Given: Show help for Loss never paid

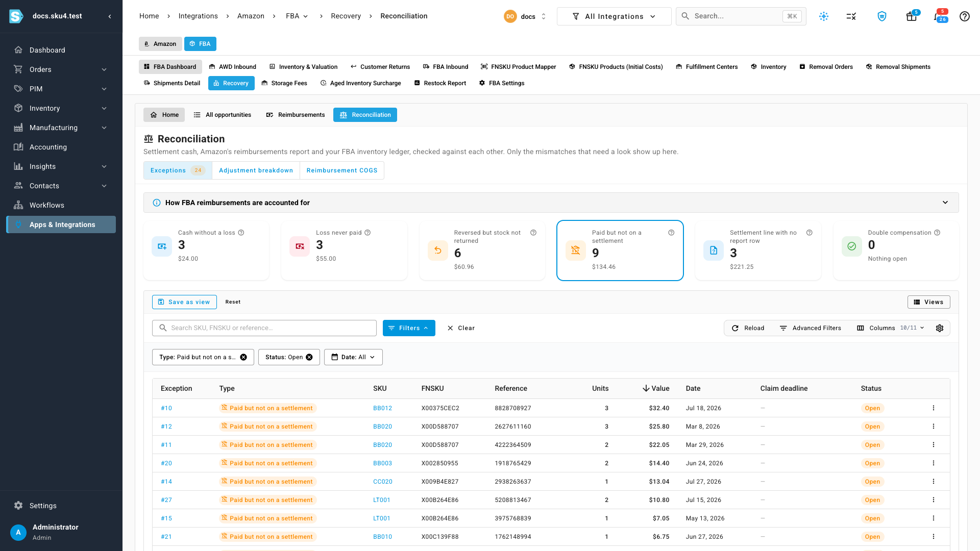Looking at the screenshot, I should click(367, 233).
